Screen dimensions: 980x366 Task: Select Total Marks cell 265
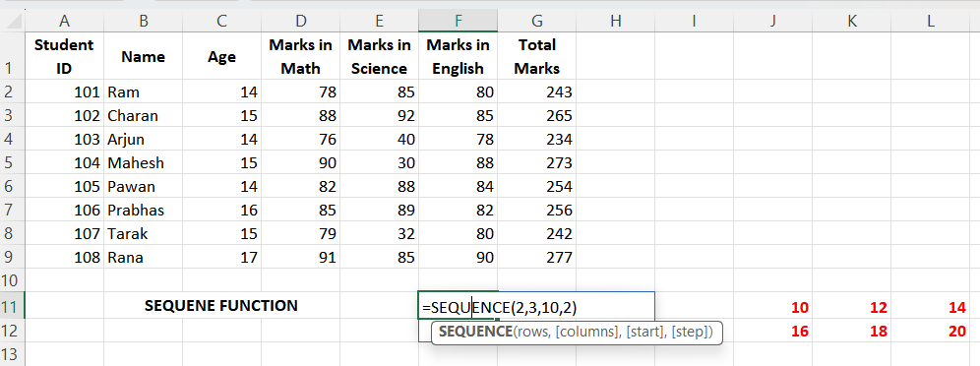pyautogui.click(x=537, y=115)
